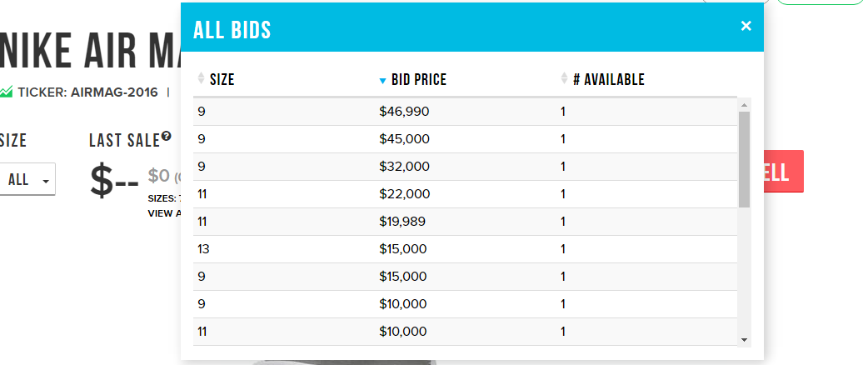Sort by # Available column header
This screenshot has height=365, width=868.
[608, 80]
